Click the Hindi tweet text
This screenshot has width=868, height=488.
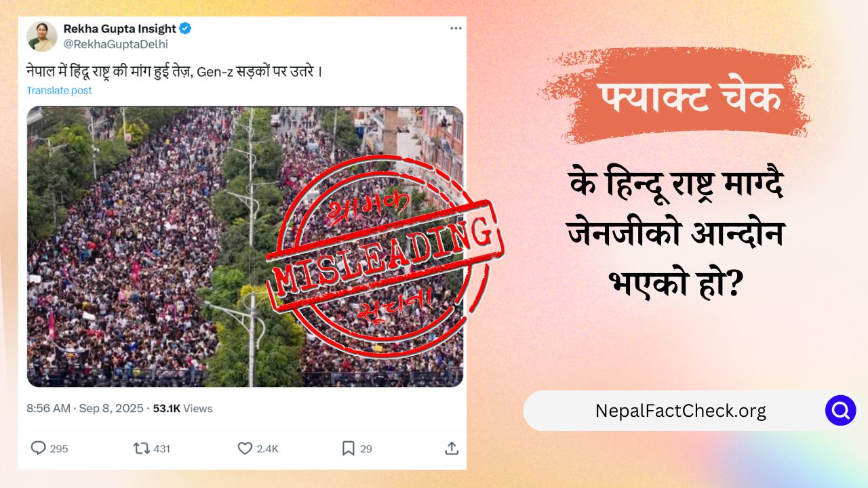174,71
